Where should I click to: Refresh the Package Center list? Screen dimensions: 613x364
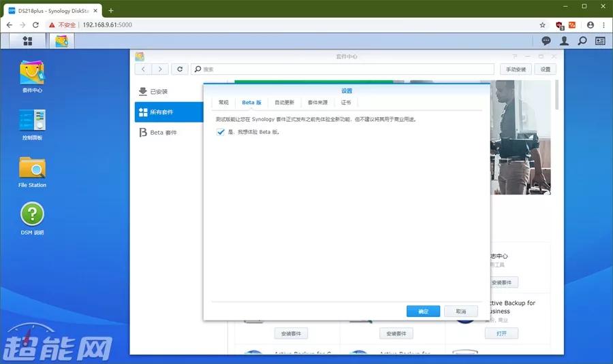pyautogui.click(x=180, y=69)
